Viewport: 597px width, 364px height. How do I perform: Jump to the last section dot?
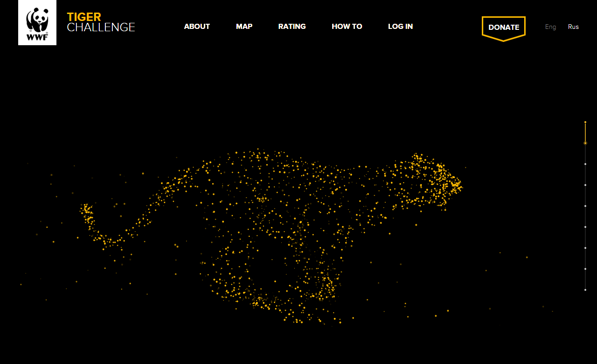point(585,290)
